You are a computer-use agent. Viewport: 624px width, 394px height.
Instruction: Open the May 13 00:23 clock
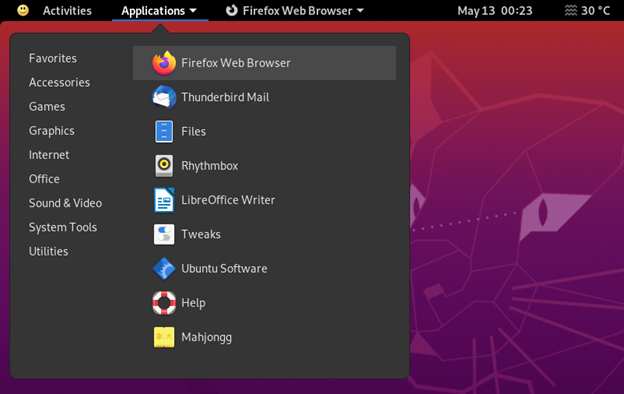pos(495,11)
